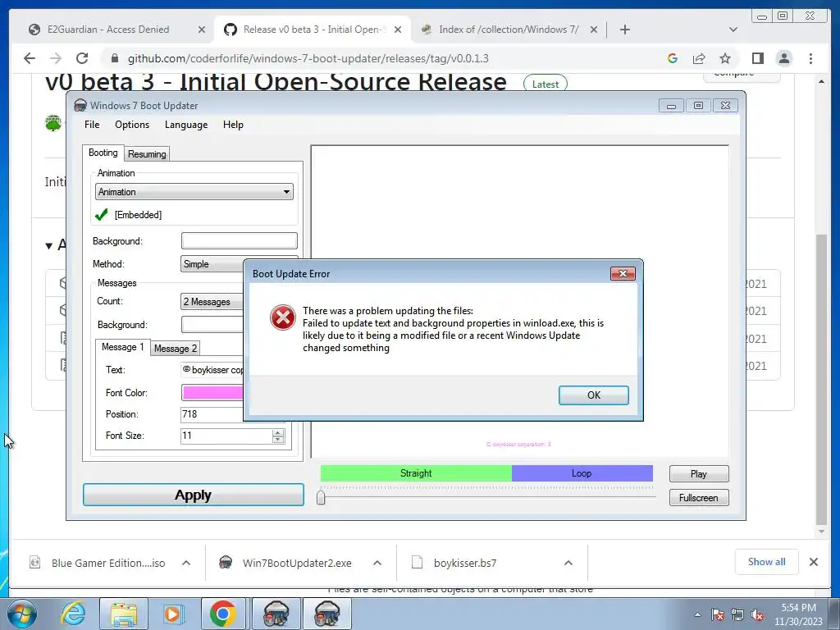
Task: Open the Help menu in Boot Updater
Action: [x=233, y=125]
